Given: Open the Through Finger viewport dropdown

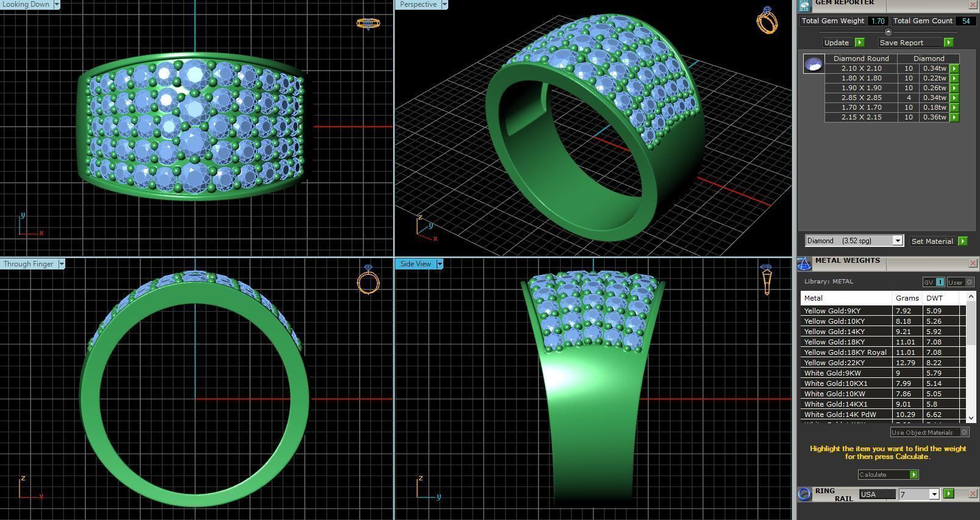Looking at the screenshot, I should tap(61, 264).
